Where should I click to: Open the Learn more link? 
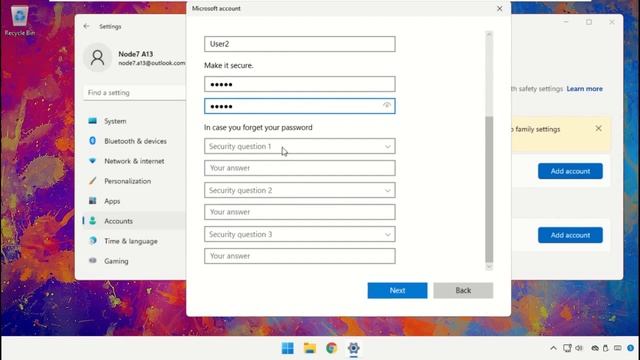pyautogui.click(x=584, y=89)
